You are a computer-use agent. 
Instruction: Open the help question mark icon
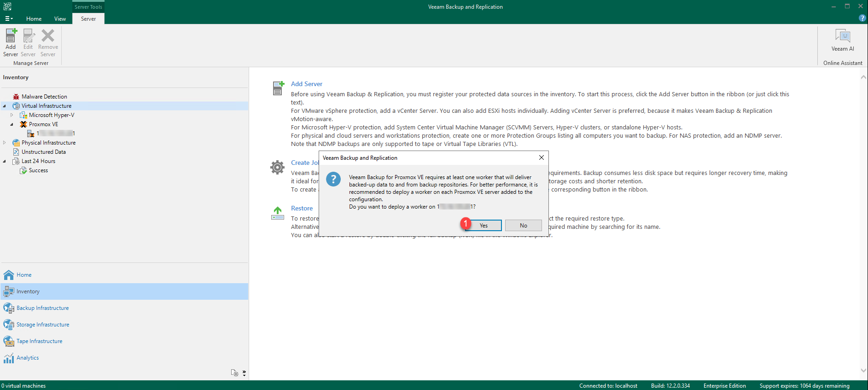pos(862,18)
